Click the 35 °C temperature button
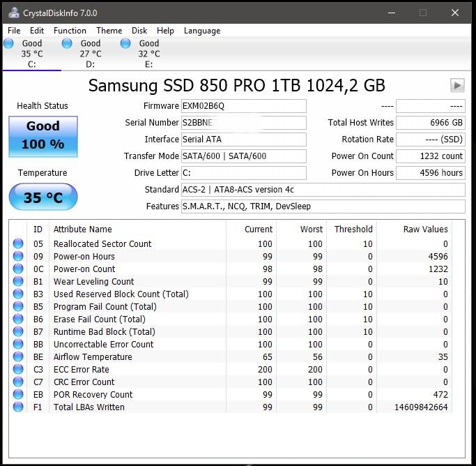Viewport: 476px width, 466px height. point(43,197)
